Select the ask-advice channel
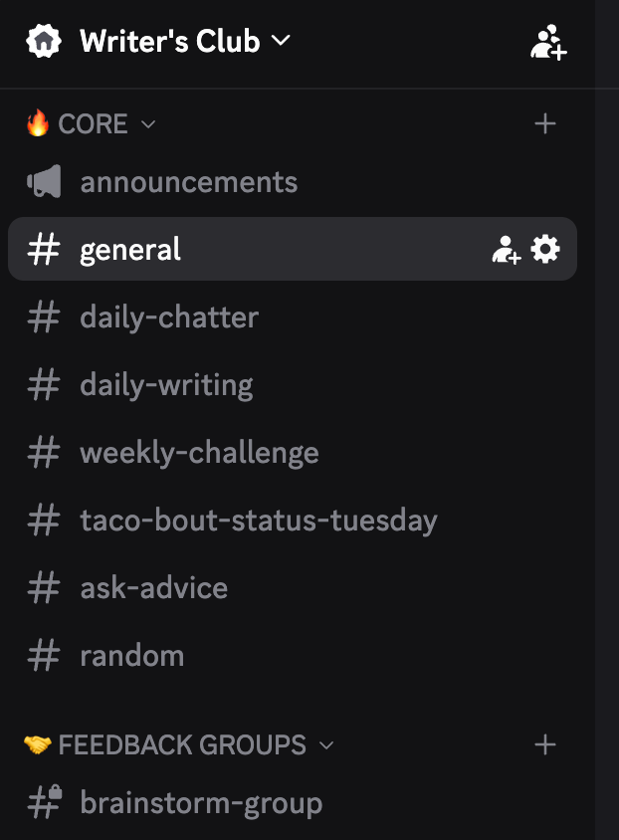The image size is (619, 840). pyautogui.click(x=153, y=588)
